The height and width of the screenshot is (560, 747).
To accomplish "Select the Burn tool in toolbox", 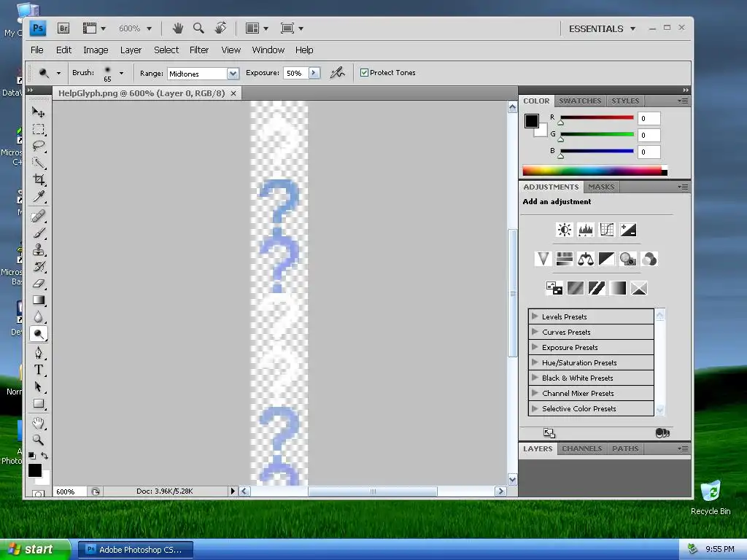I will click(38, 334).
